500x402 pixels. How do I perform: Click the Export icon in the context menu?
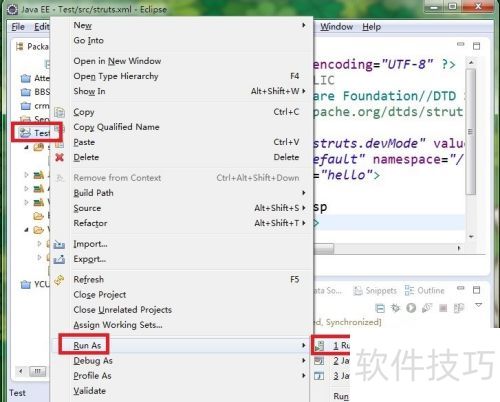[59, 259]
